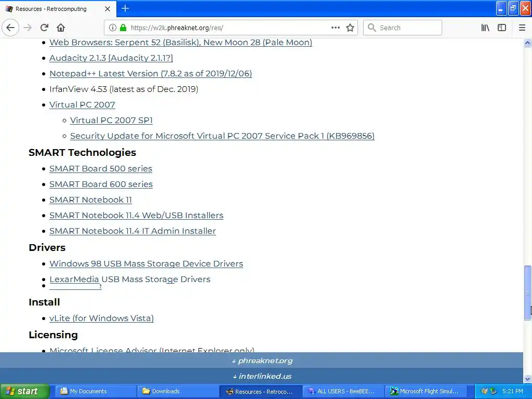Open the SMART Notebook 11 link
Screen dimensions: 532x399
click(x=90, y=200)
